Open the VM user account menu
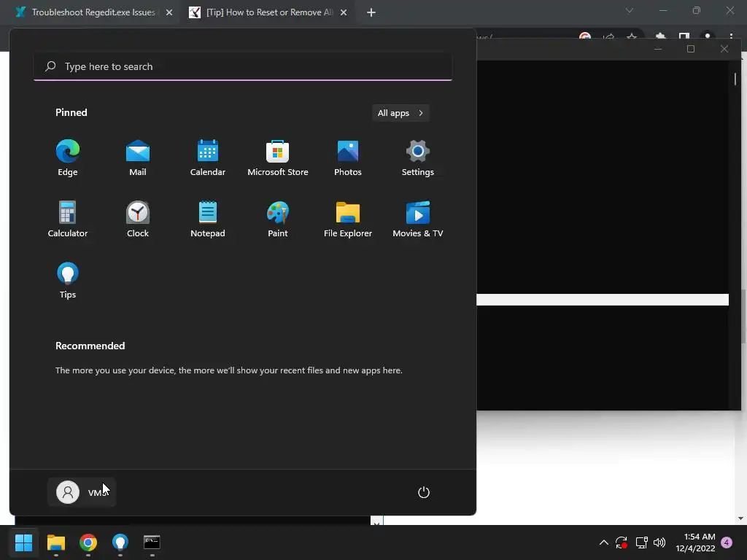The height and width of the screenshot is (560, 747). click(82, 492)
